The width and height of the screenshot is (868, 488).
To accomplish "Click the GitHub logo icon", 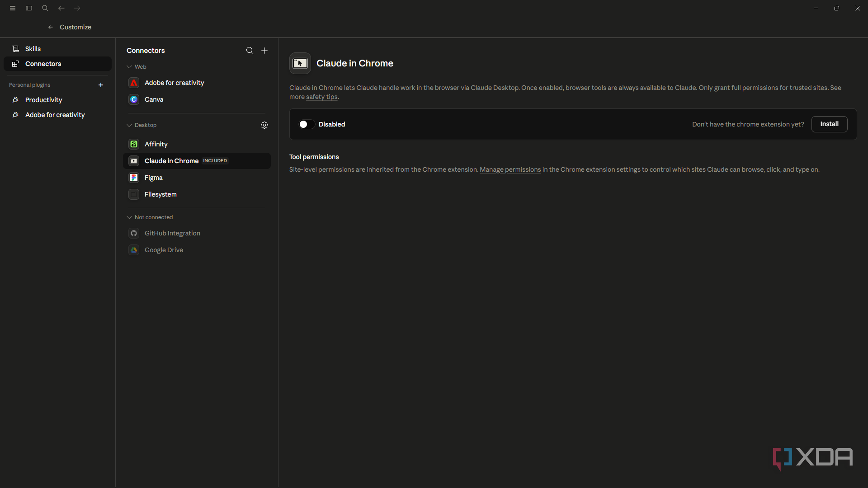I will (134, 233).
